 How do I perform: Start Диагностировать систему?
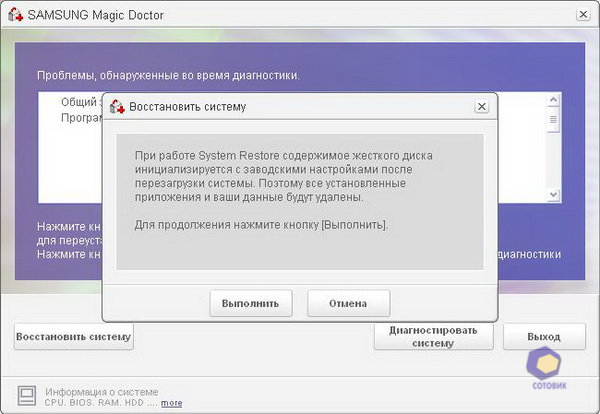[x=433, y=337]
